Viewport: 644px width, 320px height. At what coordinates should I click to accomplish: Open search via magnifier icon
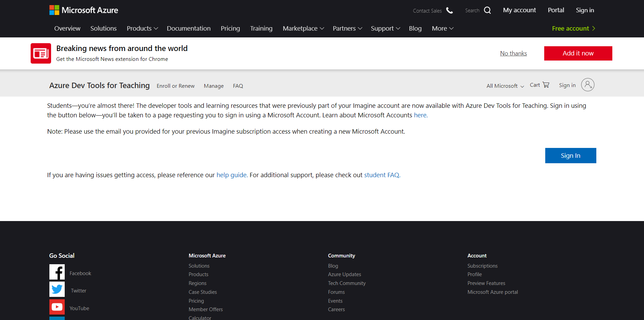coord(487,10)
